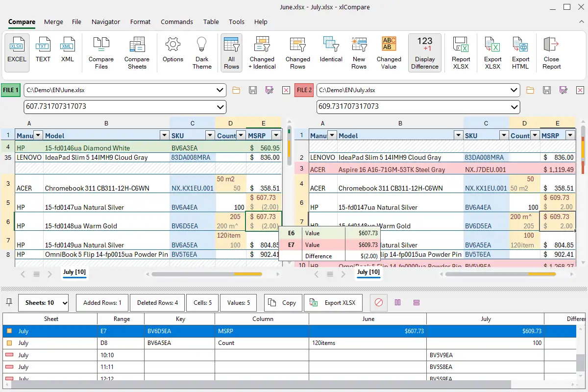Open SKU column filter in left sheet
Viewport: 588px width, 392px height.
[x=210, y=136]
